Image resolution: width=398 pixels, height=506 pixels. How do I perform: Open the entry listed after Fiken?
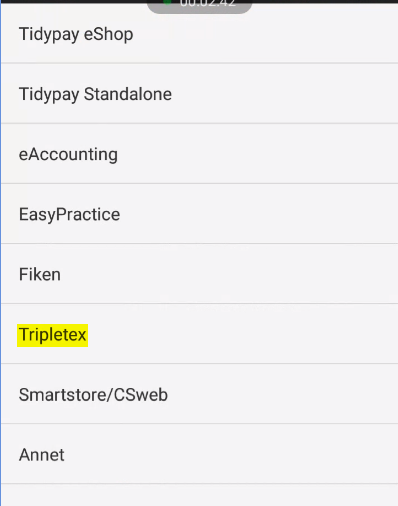point(199,334)
